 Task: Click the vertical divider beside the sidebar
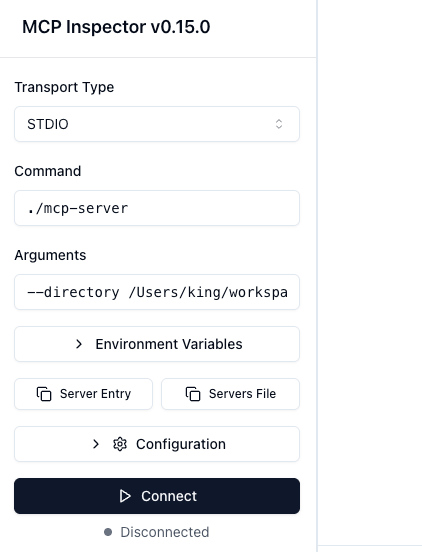click(x=317, y=276)
